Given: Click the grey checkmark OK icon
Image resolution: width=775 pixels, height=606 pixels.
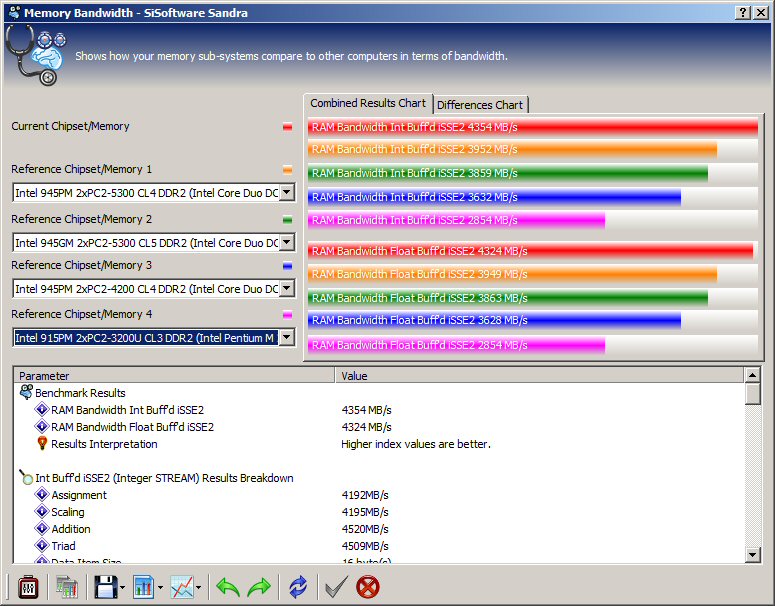Looking at the screenshot, I should tap(336, 587).
